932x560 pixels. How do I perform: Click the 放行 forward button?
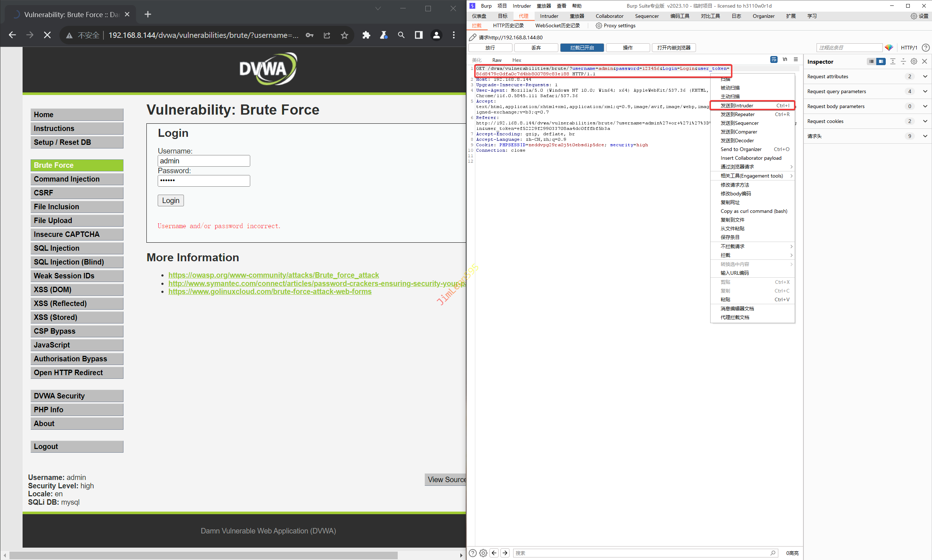pyautogui.click(x=490, y=48)
